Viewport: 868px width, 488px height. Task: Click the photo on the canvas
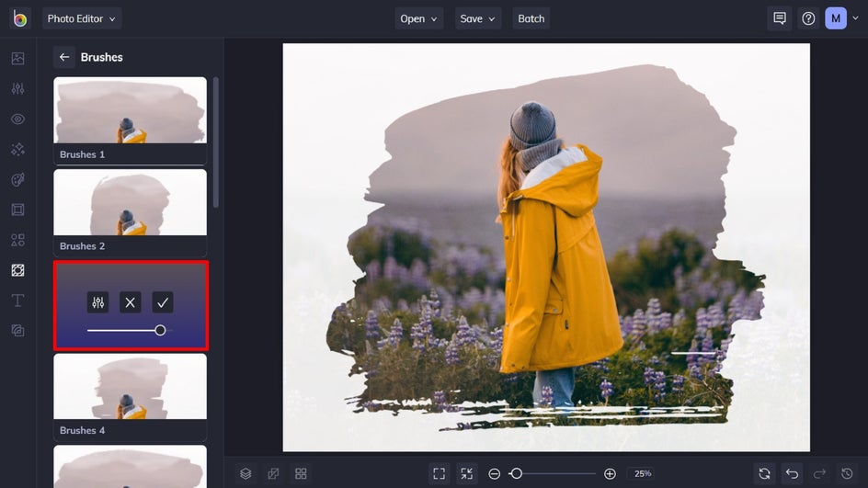546,247
